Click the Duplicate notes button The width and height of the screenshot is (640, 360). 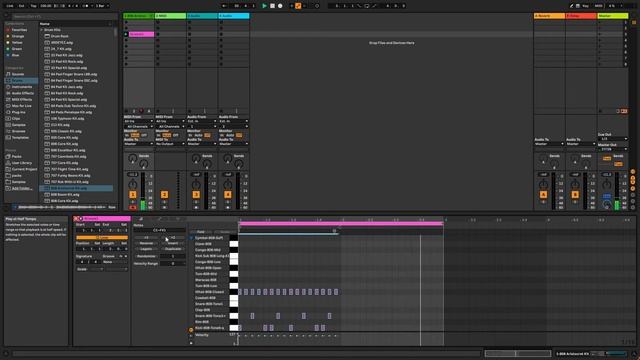(x=173, y=249)
